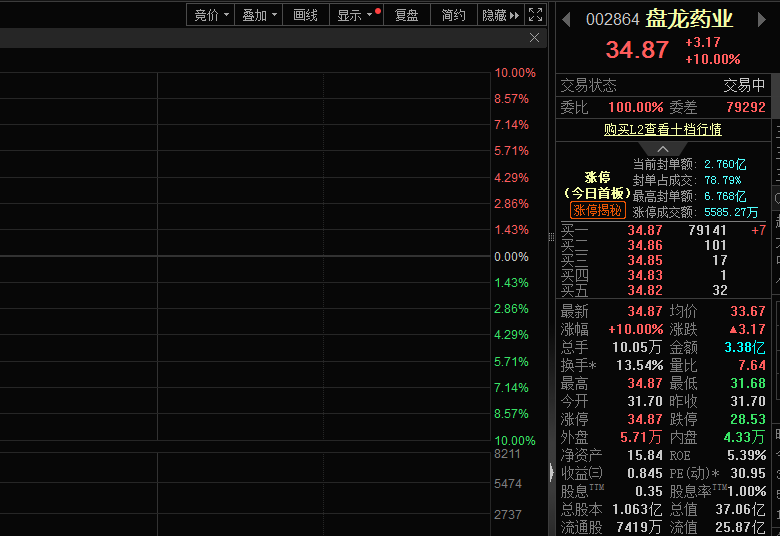The height and width of the screenshot is (536, 780).
Task: Click the stock name 盘龙药业
Action: pos(689,19)
